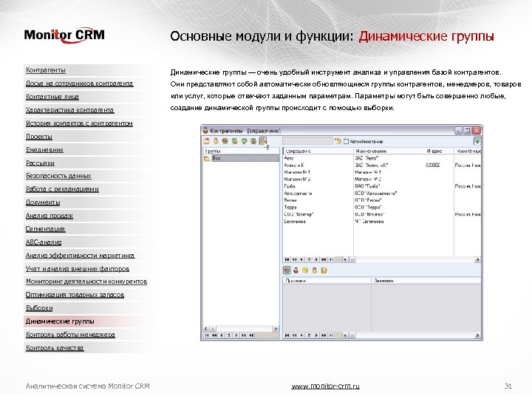
Task: Click the highlighted dynamic groups icon under the cursor
Action: [263, 141]
